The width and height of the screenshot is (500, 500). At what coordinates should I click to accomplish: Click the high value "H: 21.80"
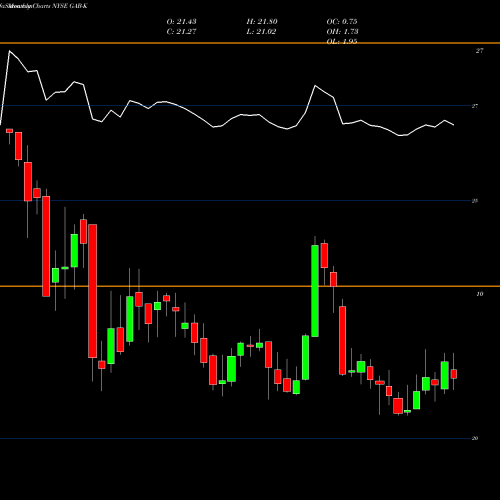[262, 22]
